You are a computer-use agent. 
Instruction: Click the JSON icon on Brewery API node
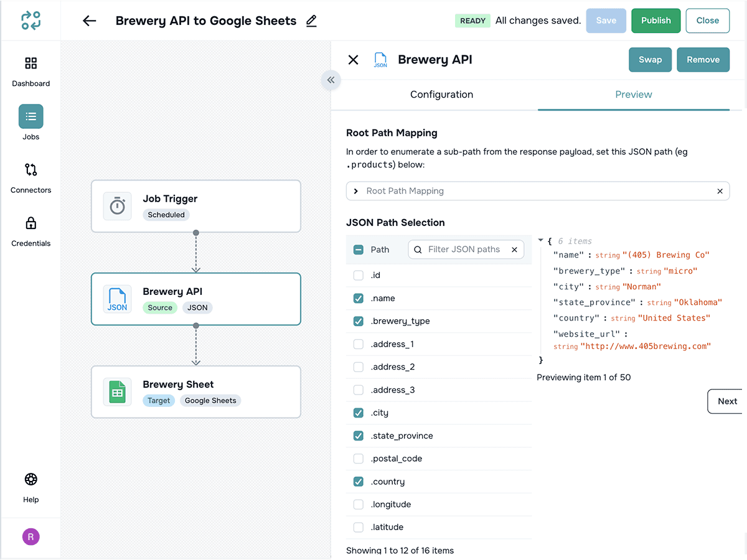[x=117, y=299]
